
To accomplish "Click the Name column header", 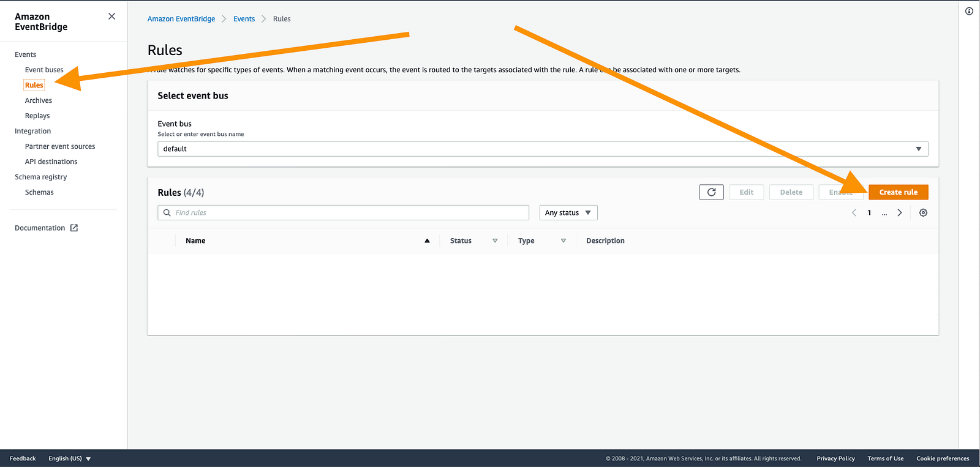I will (x=195, y=241).
